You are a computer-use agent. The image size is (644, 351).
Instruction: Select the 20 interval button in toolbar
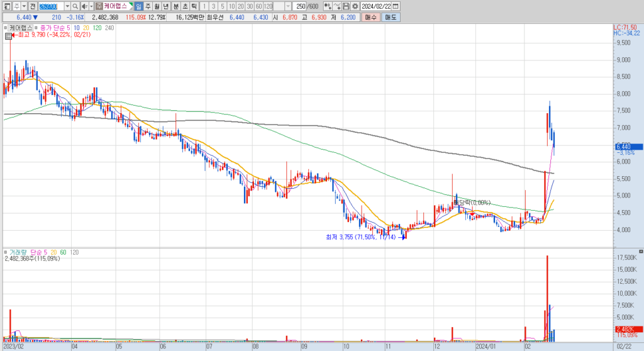point(241,6)
